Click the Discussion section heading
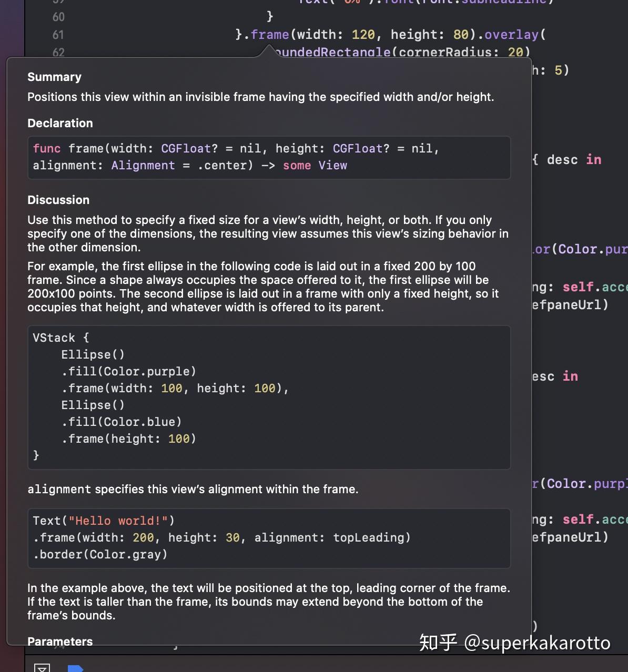This screenshot has height=672, width=628. point(58,200)
